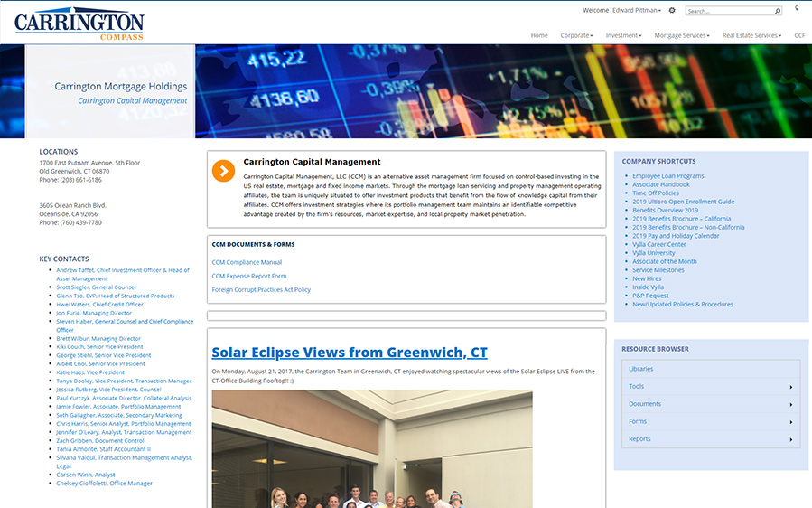Open the P&P Request link
This screenshot has height=508, width=812.
650,296
